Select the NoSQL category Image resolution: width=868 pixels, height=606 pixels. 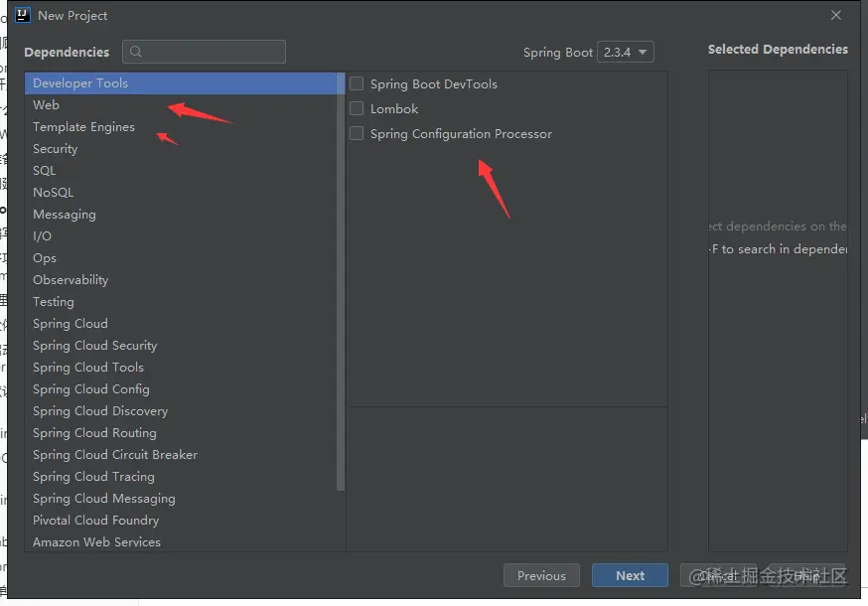(x=181, y=192)
